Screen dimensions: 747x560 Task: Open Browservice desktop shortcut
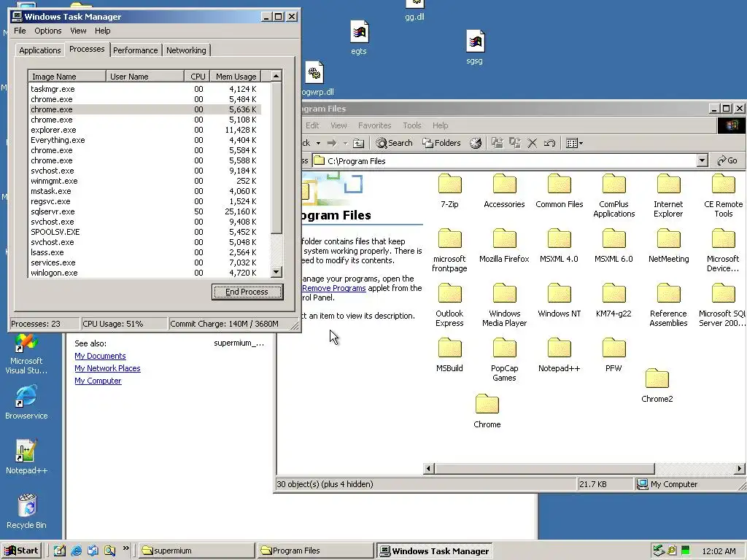pos(27,402)
